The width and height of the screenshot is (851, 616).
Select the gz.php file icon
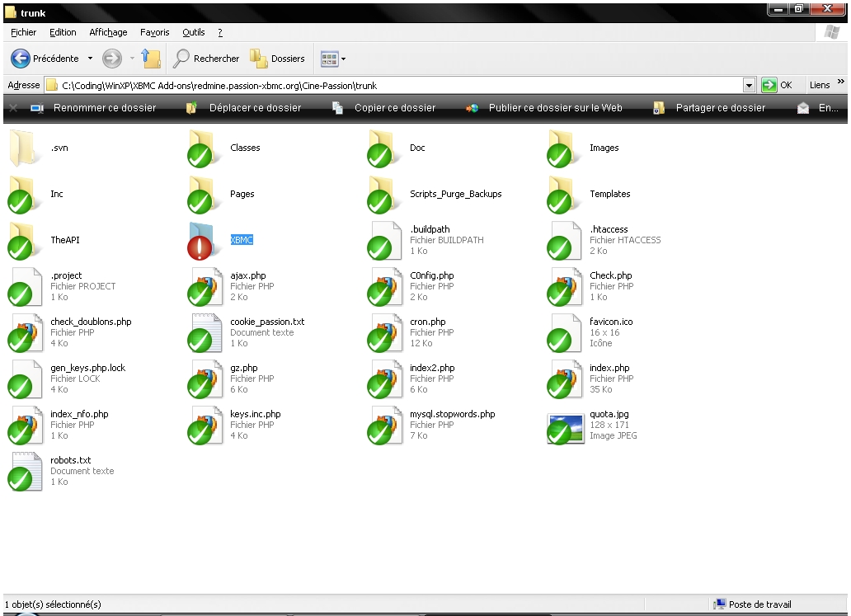pyautogui.click(x=205, y=379)
